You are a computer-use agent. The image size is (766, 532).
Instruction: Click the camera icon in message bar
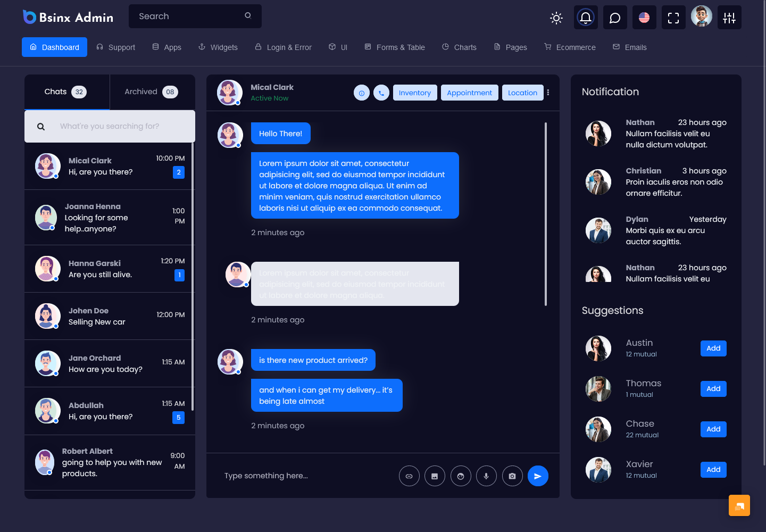point(512,476)
